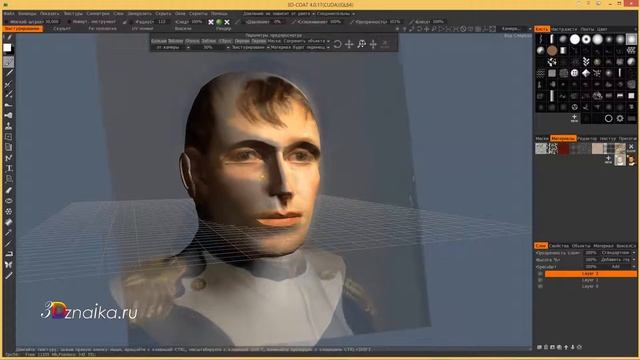Screen dimensions: 640x360
Task: Click move layer up arrow icon
Action: point(566,347)
